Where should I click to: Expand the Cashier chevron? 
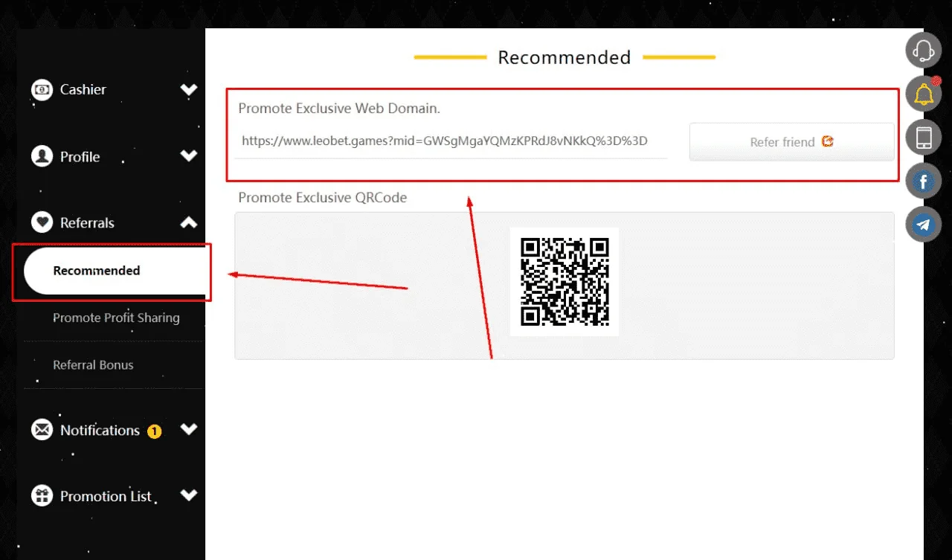tap(189, 90)
